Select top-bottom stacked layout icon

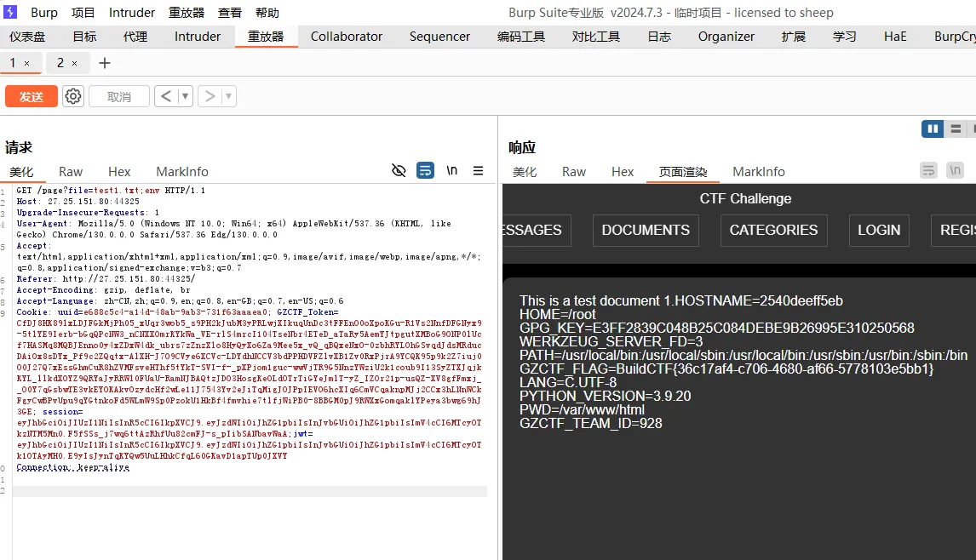(956, 129)
